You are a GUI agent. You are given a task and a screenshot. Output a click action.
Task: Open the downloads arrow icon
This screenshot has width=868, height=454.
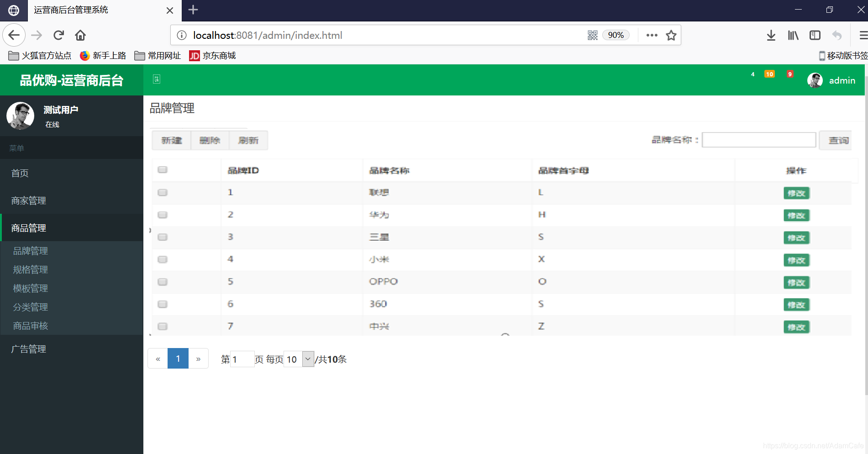tap(771, 35)
